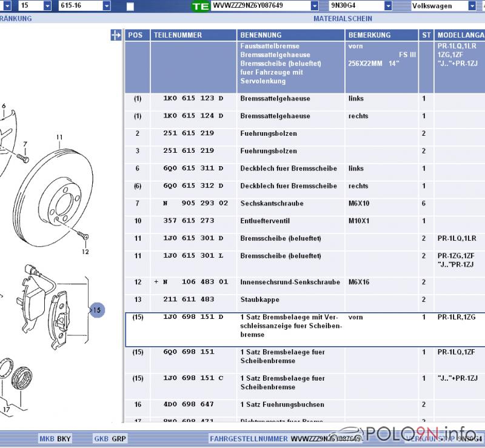Select part number "1J0 615 301 D"
Image resolution: width=485 pixels, height=448 pixels.
pyautogui.click(x=193, y=238)
